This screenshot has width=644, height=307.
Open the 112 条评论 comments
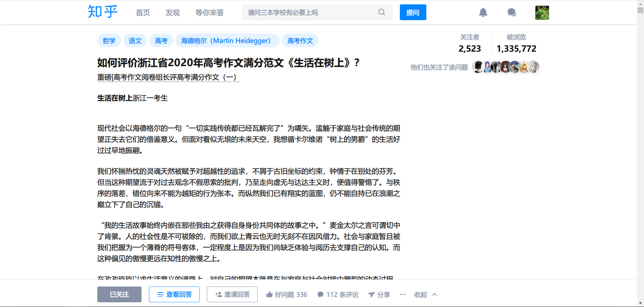click(x=338, y=295)
